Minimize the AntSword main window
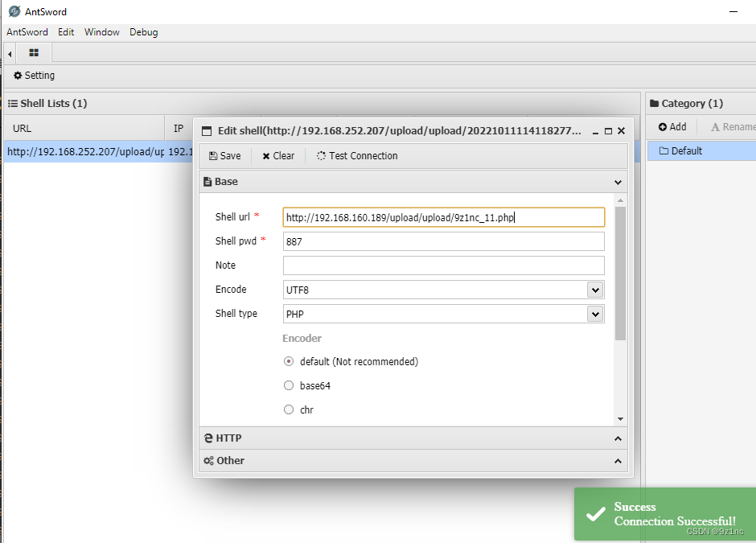756x543 pixels. [x=733, y=11]
